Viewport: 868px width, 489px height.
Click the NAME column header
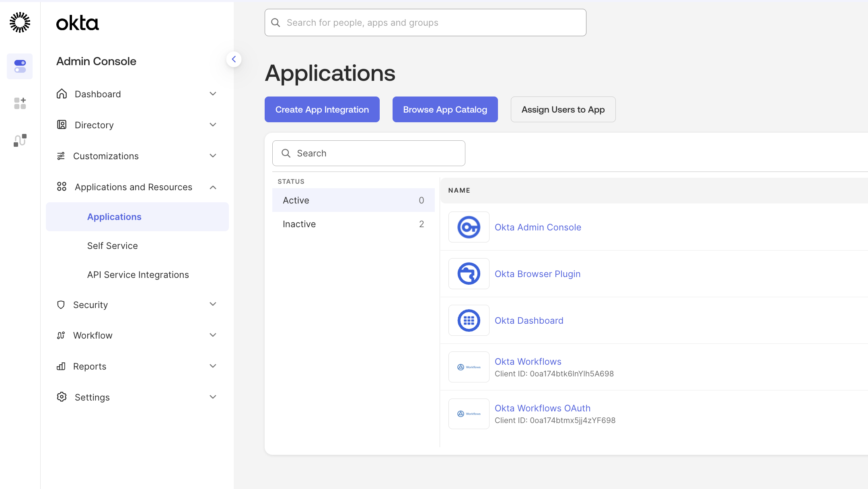pyautogui.click(x=459, y=190)
